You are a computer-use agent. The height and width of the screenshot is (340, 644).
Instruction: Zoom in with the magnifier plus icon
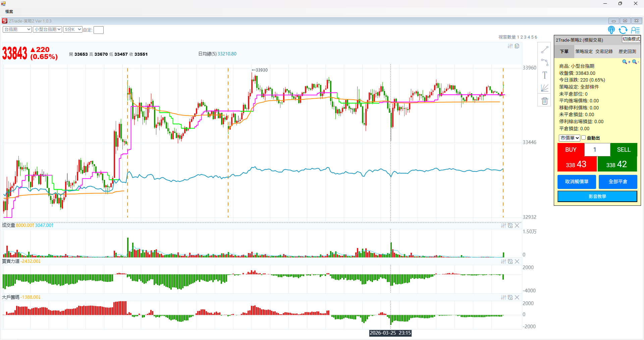click(626, 62)
